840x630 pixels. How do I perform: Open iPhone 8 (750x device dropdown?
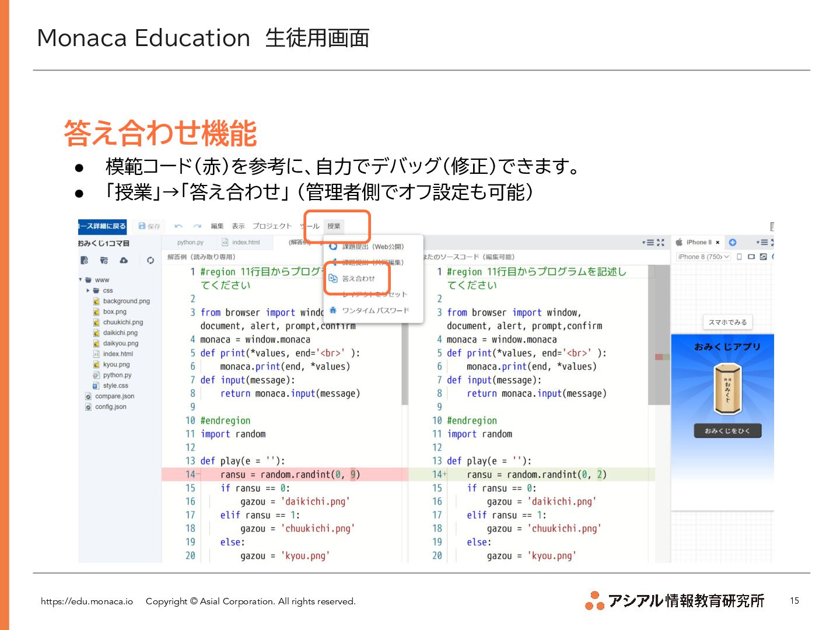tap(703, 257)
